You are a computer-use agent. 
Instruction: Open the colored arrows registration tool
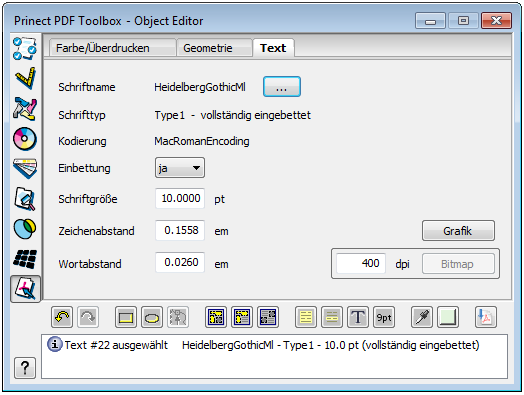coord(25,109)
